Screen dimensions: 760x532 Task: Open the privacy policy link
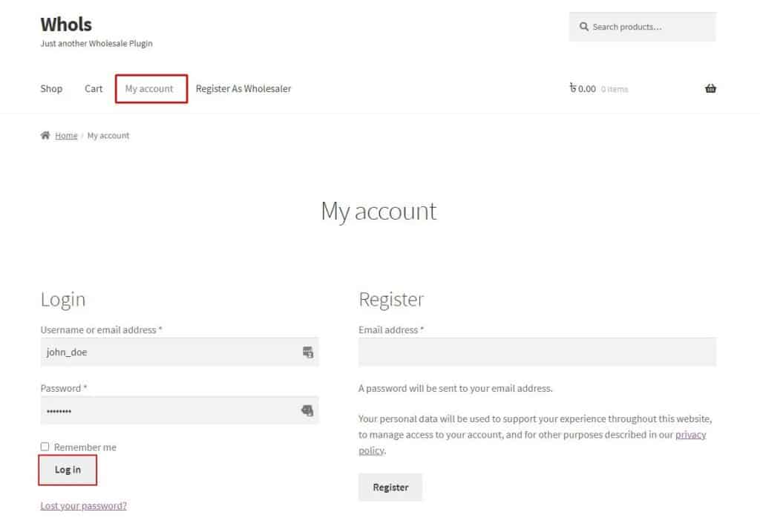(x=690, y=435)
